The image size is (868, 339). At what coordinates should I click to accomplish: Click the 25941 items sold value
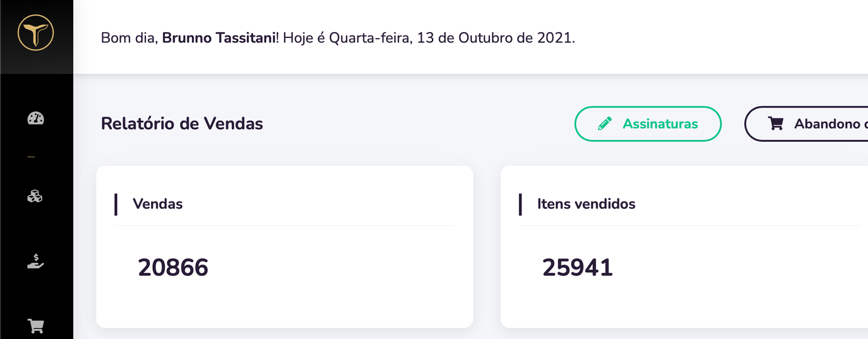pos(577,267)
